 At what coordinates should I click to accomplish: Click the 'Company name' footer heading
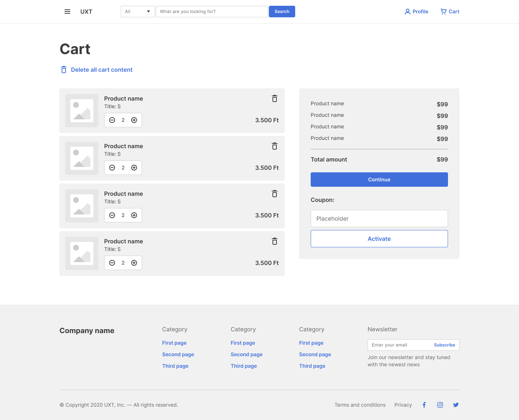[87, 331]
